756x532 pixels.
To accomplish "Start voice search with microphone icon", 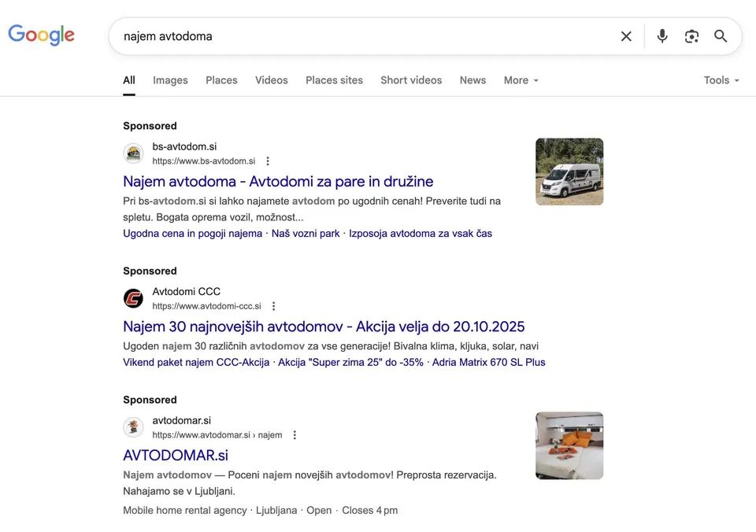I will click(x=662, y=36).
